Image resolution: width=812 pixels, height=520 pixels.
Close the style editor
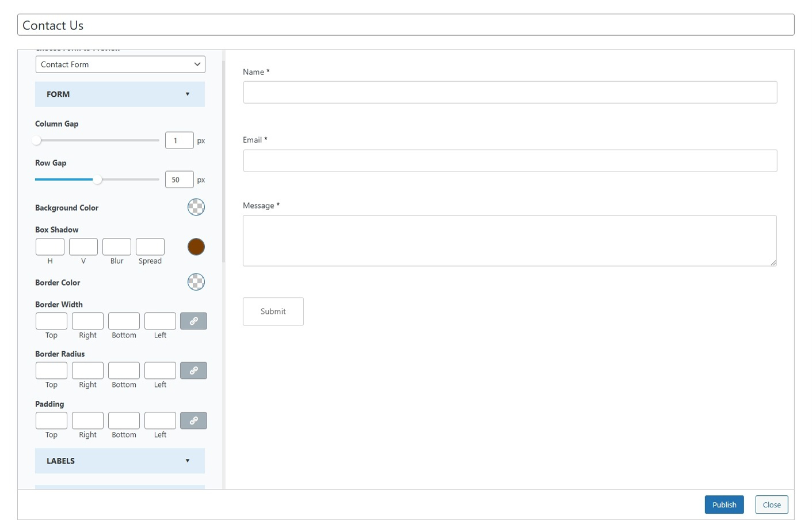tap(772, 505)
